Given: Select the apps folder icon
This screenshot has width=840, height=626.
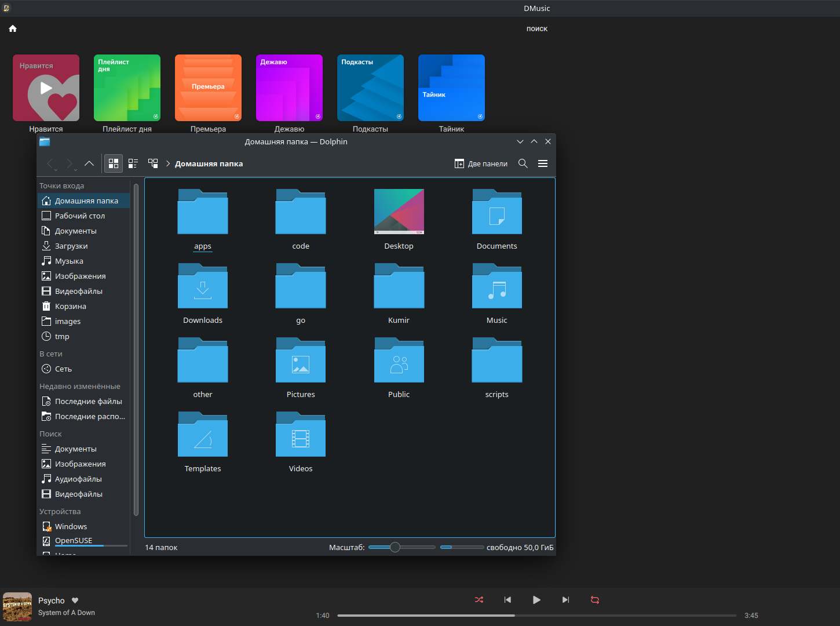Looking at the screenshot, I should [203, 212].
